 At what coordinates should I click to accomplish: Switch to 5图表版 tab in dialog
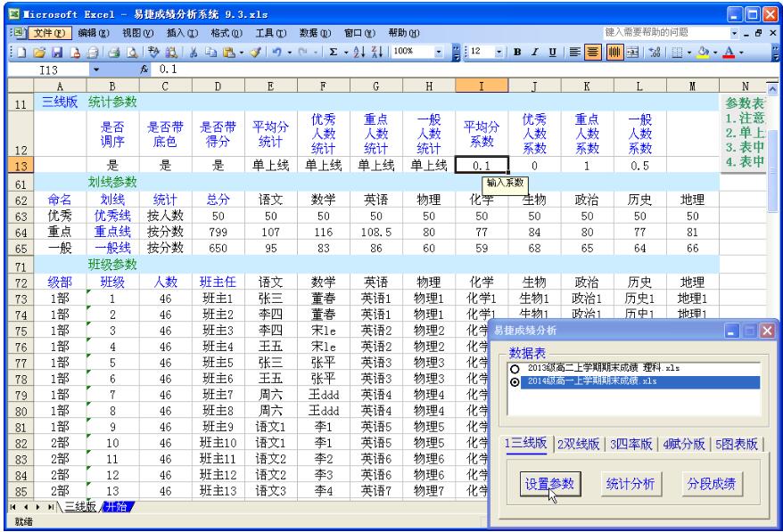pos(737,444)
